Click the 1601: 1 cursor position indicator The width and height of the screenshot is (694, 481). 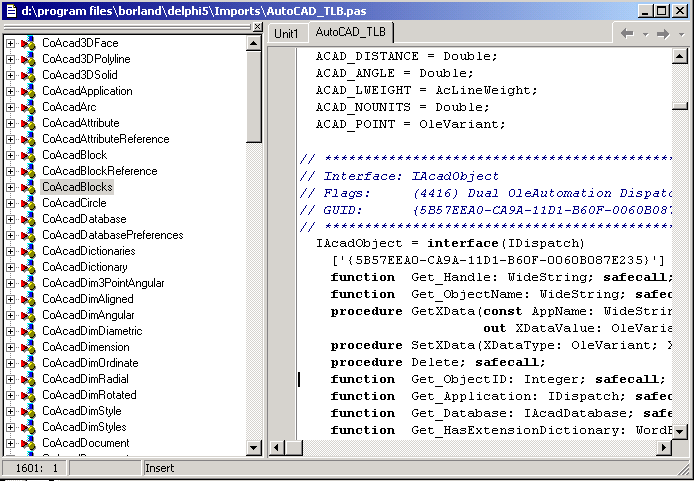click(x=37, y=468)
